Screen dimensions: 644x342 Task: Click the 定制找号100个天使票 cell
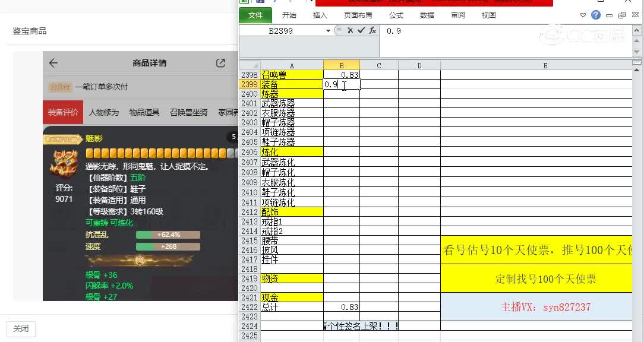pos(536,278)
